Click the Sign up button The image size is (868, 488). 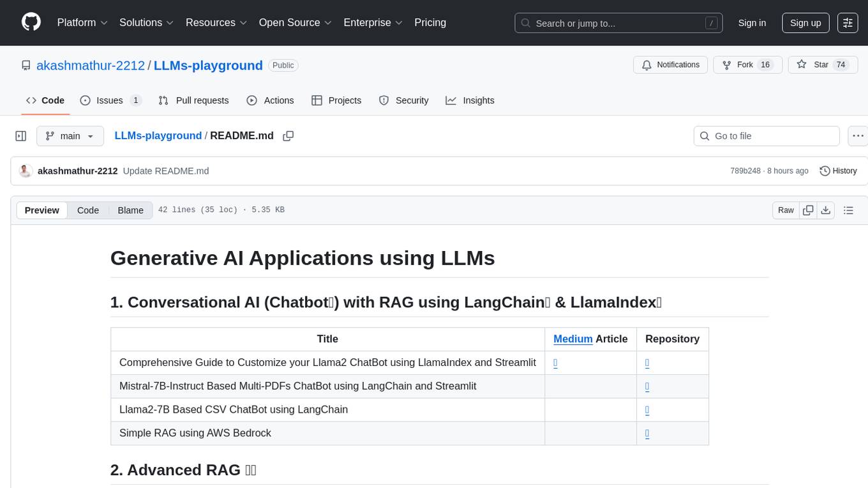(x=805, y=23)
